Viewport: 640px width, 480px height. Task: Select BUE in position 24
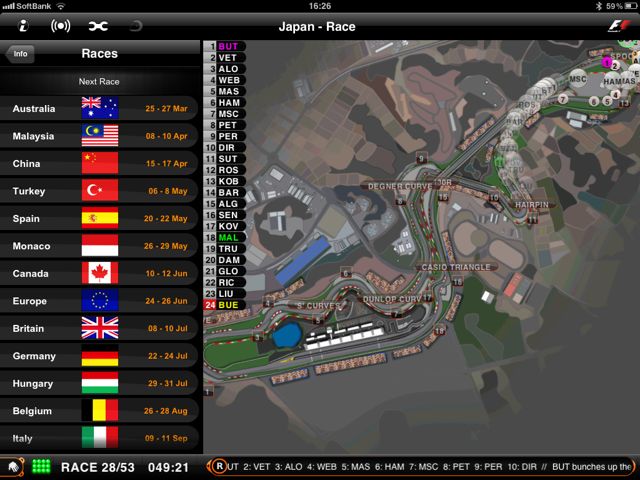[224, 305]
